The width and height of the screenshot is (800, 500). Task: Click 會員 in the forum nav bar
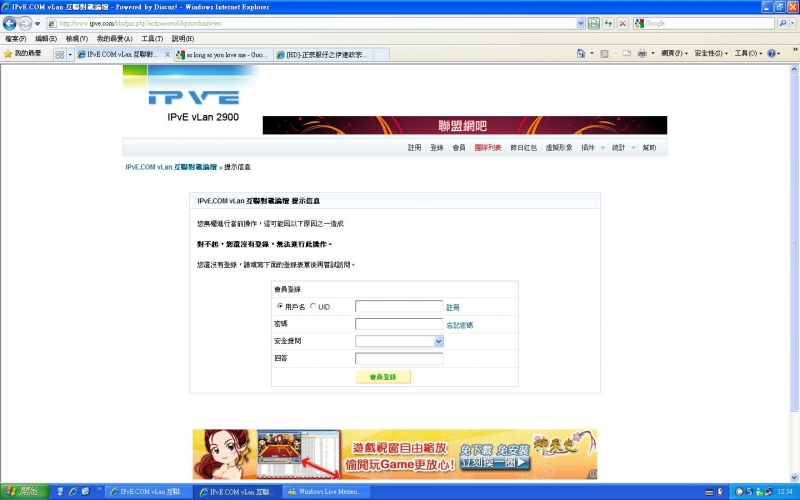(x=459, y=148)
